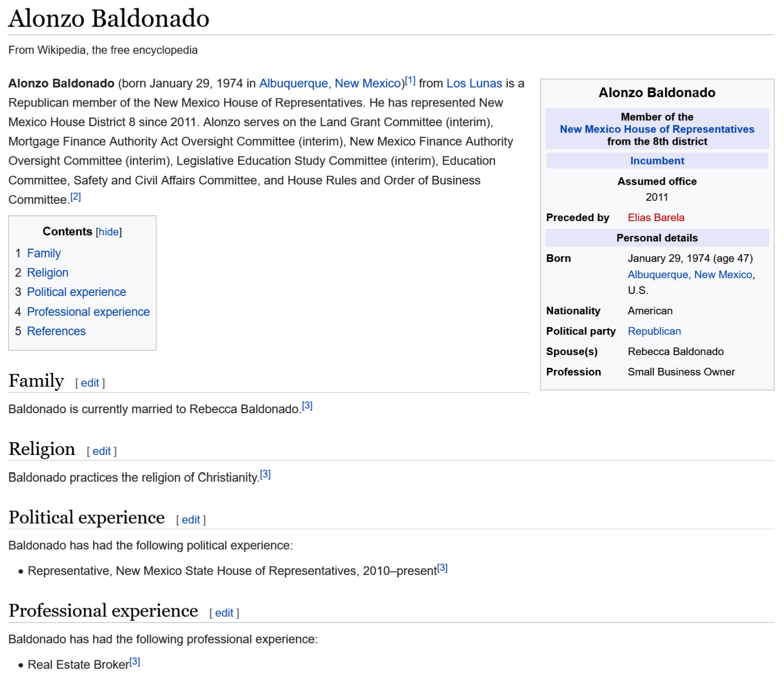Click the Political party label
The width and height of the screenshot is (784, 678).
tap(581, 331)
